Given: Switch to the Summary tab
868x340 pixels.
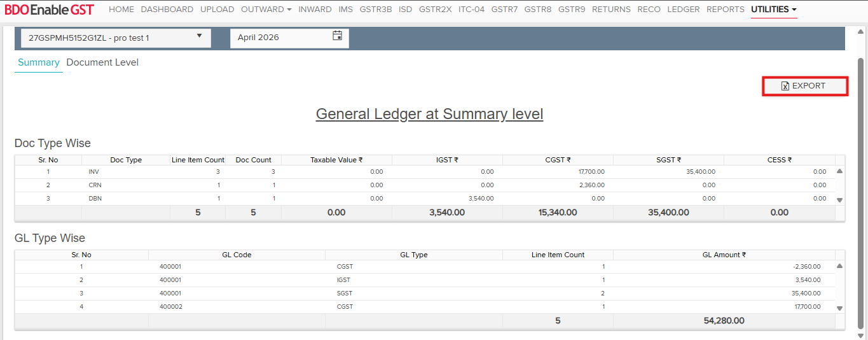Looking at the screenshot, I should pyautogui.click(x=39, y=62).
